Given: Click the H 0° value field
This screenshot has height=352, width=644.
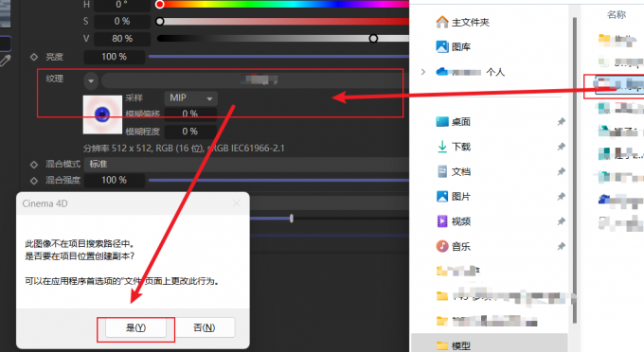Looking at the screenshot, I should [121, 5].
